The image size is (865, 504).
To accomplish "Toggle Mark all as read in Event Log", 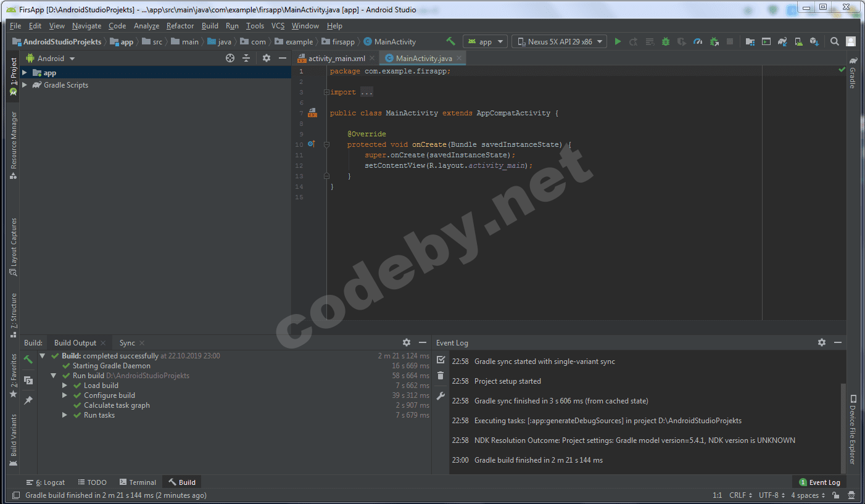I will [x=441, y=360].
